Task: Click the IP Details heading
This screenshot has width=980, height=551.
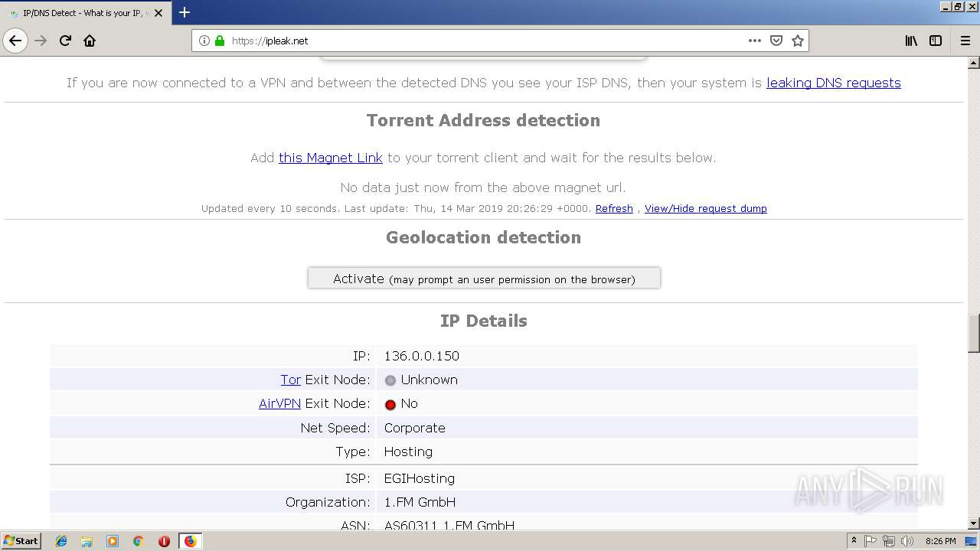Action: tap(483, 321)
